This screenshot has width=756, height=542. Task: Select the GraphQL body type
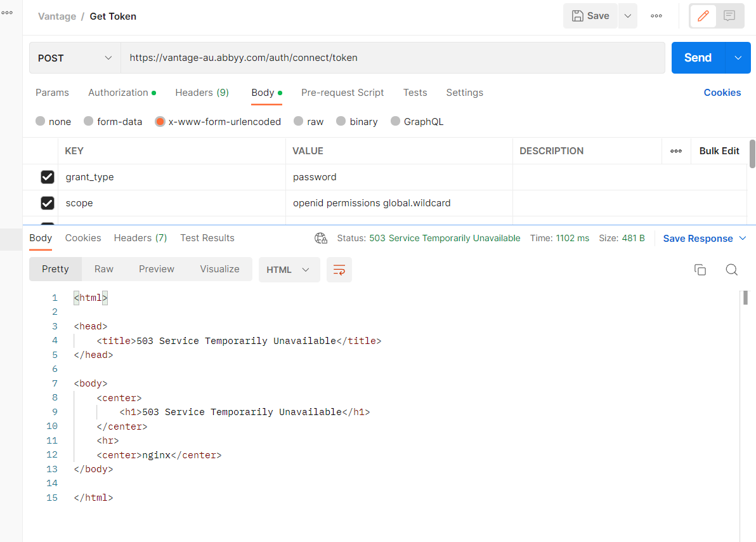pyautogui.click(x=395, y=121)
